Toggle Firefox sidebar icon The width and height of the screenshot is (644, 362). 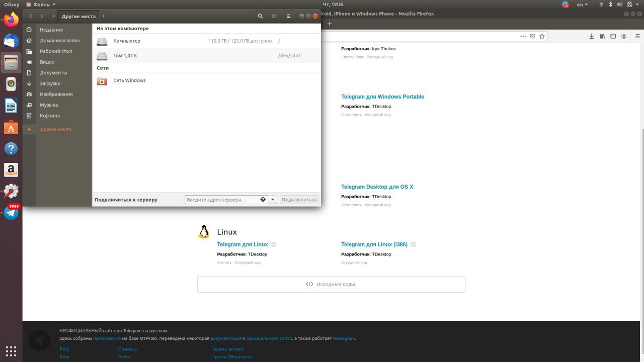pos(613,36)
